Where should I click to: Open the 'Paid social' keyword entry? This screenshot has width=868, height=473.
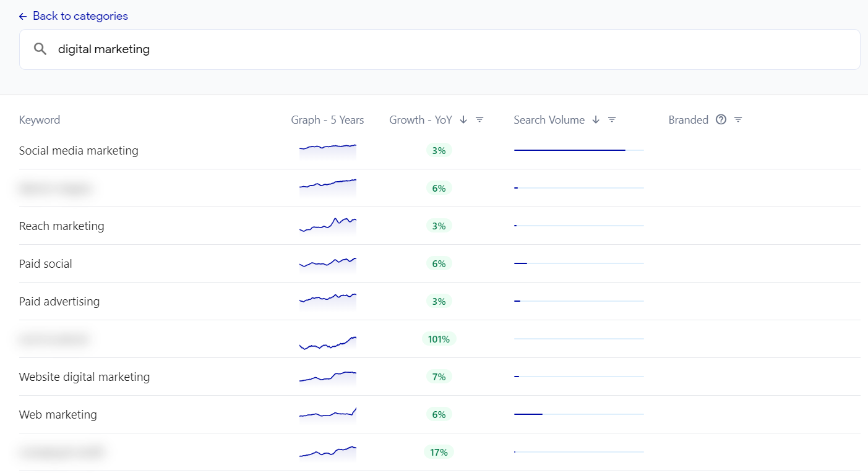(x=45, y=263)
